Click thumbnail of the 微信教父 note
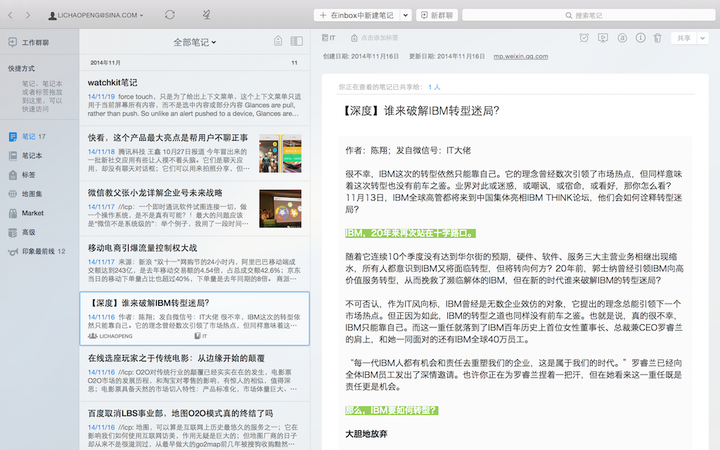This screenshot has height=450, width=720. (x=280, y=208)
